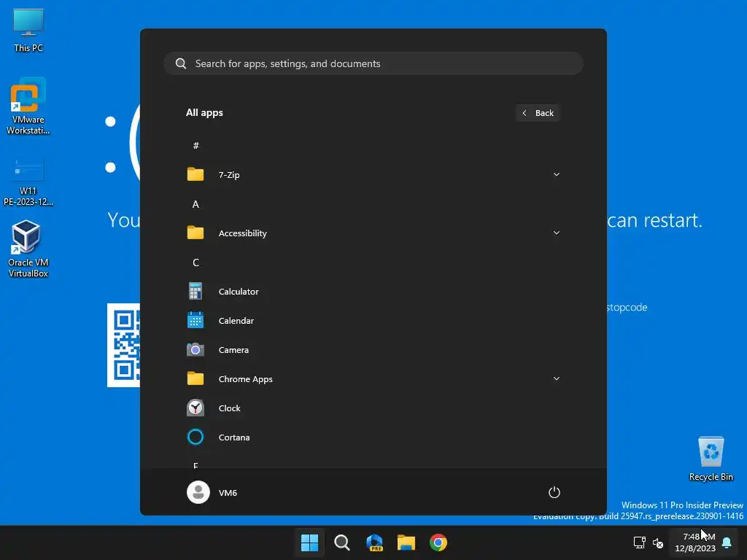Click the Windows Start button on taskbar
Screen dimensions: 747x560
pos(309,542)
